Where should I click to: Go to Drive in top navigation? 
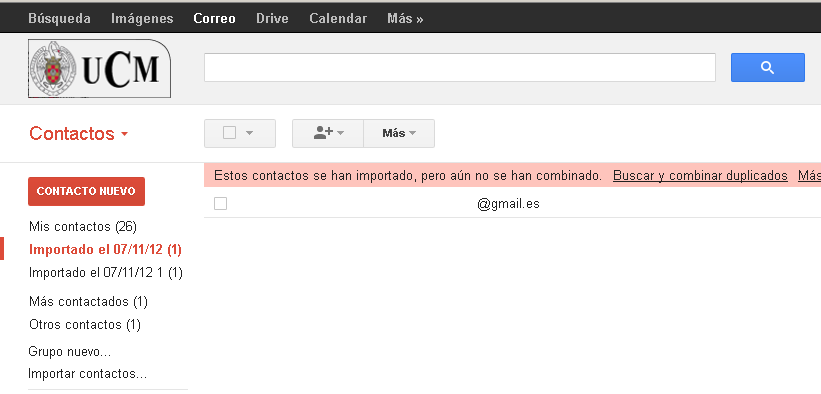tap(272, 18)
